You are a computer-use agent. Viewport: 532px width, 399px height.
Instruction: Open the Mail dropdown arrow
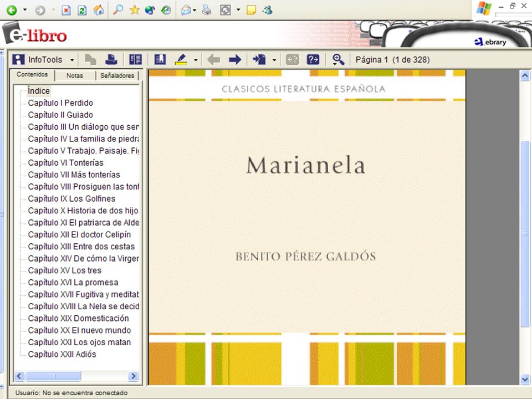coord(195,10)
